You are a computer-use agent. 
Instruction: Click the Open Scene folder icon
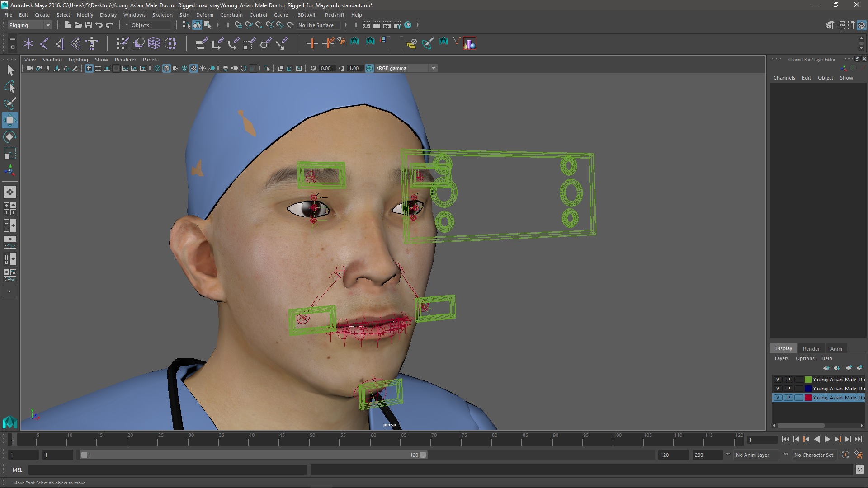click(78, 25)
